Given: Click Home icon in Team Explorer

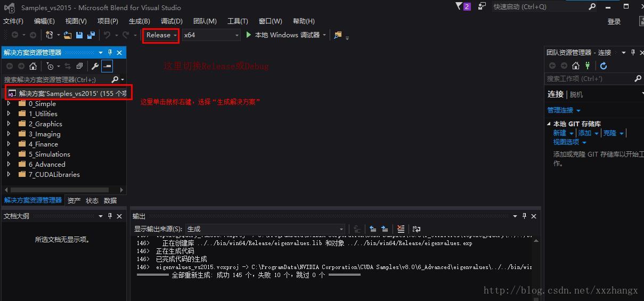Looking at the screenshot, I should pyautogui.click(x=575, y=66).
